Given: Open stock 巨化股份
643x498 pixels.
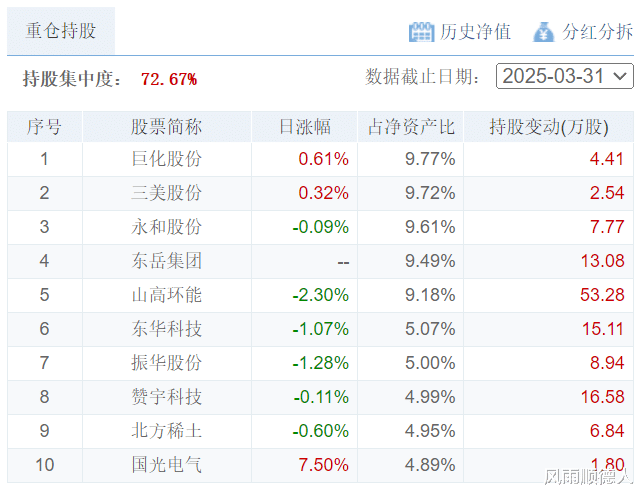Looking at the screenshot, I should (x=166, y=159).
